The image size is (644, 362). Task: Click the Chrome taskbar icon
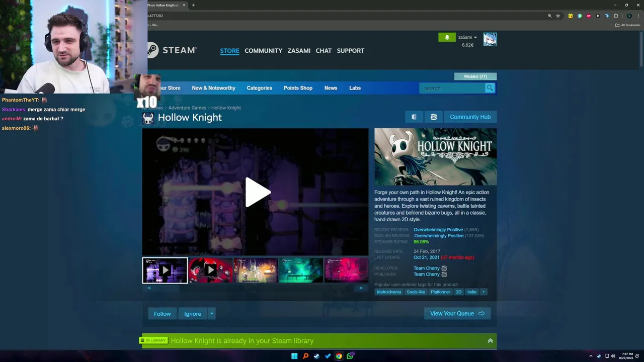point(339,356)
